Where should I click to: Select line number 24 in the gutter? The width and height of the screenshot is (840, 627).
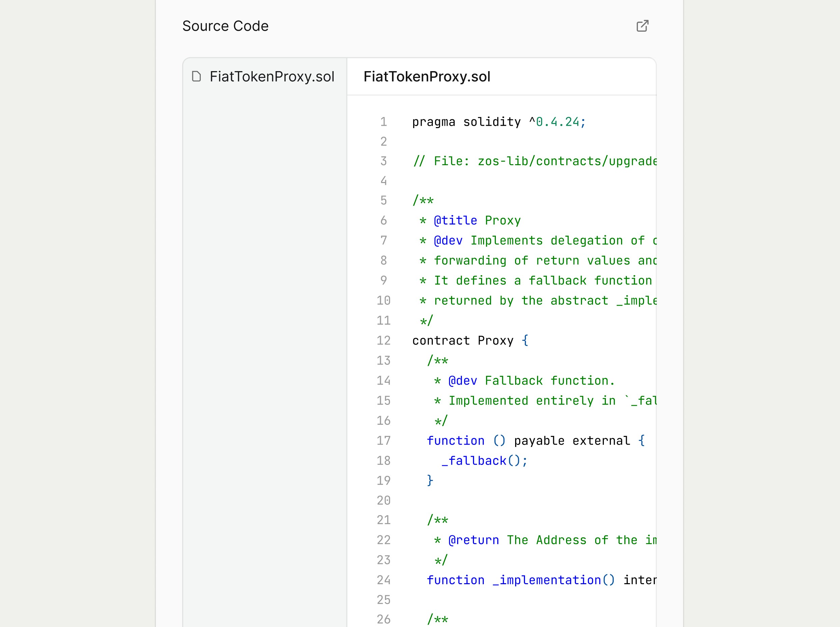click(383, 579)
